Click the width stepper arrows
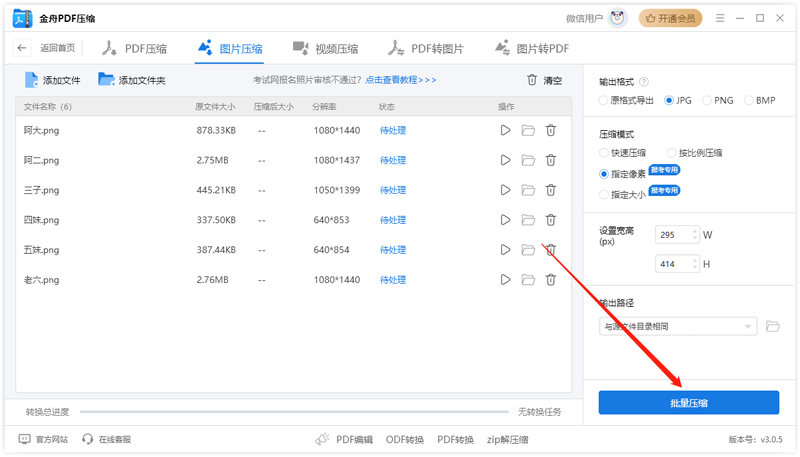This screenshot has width=800, height=457. pyautogui.click(x=694, y=235)
